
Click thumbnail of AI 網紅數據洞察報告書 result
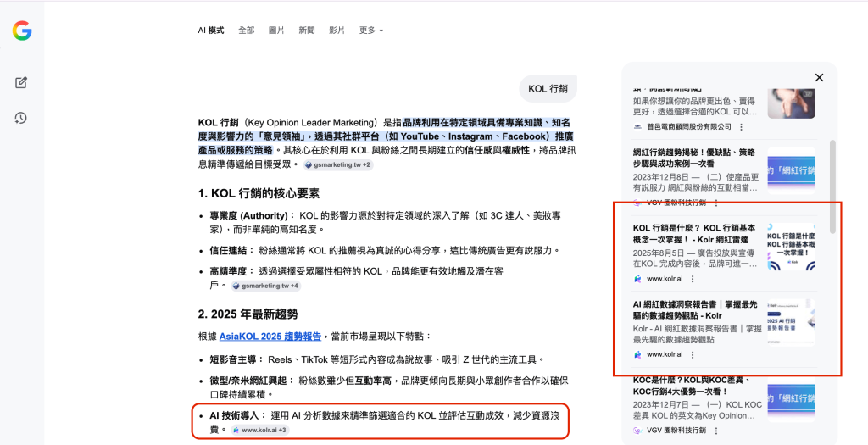pos(791,322)
